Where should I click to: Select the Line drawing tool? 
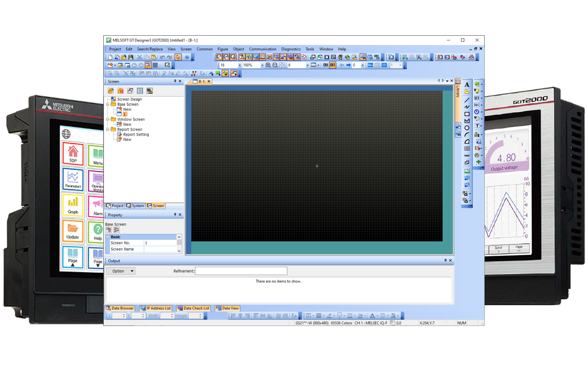(x=467, y=99)
